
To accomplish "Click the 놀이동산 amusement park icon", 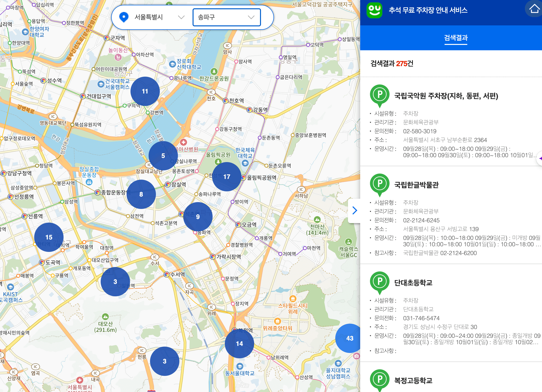I will coord(118,58).
